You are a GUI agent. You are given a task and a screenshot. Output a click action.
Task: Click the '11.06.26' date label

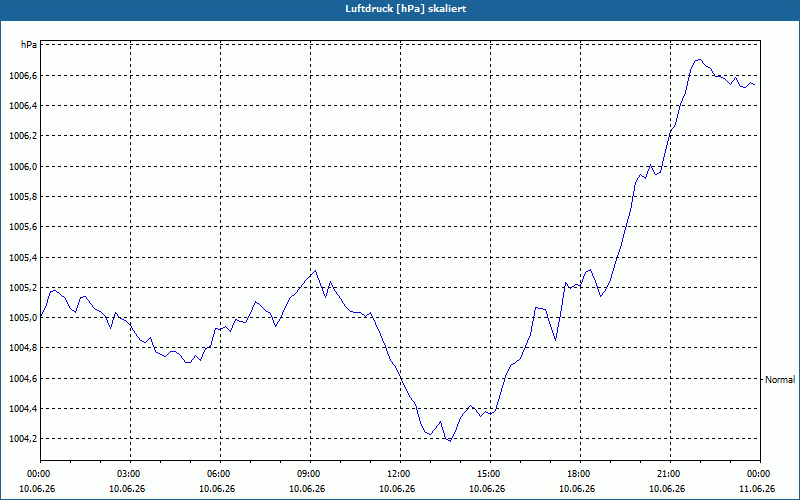click(757, 489)
